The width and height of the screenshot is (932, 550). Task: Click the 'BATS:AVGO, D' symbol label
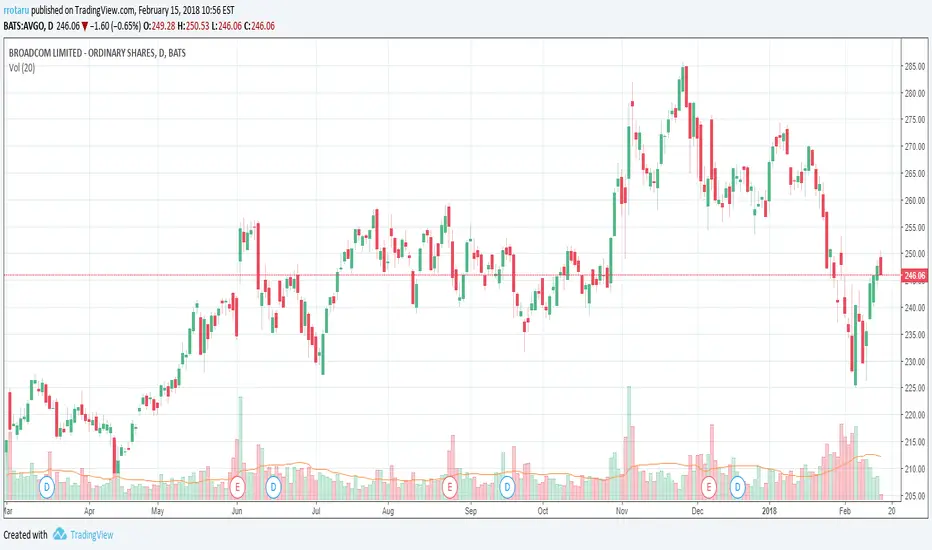pyautogui.click(x=28, y=26)
